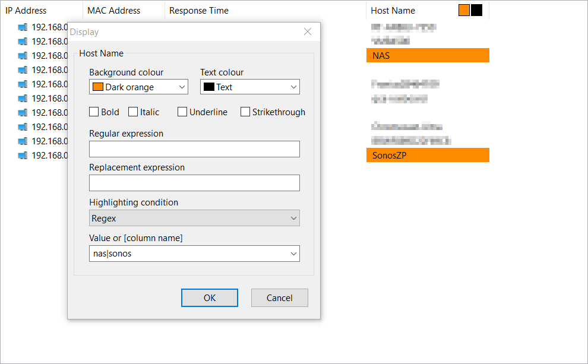Click the computer icon on the seventh IP row
The width and height of the screenshot is (588, 364).
(x=22, y=112)
